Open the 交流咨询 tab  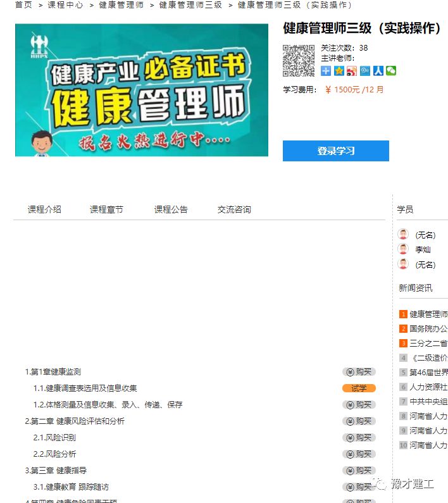[x=234, y=209]
